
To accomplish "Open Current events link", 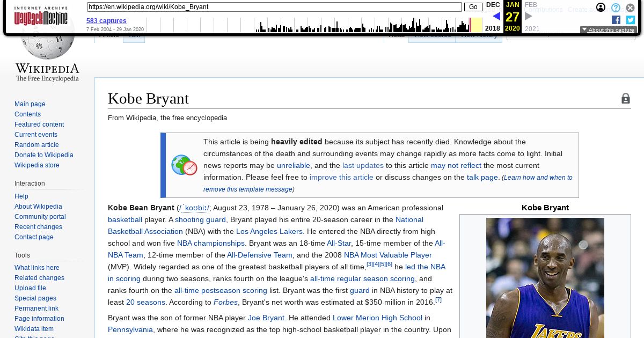I will [x=36, y=135].
